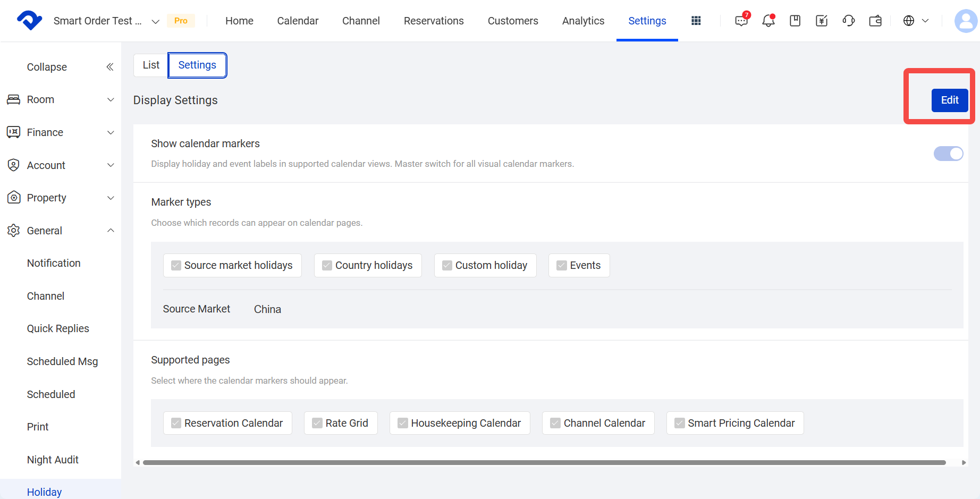Click the scrollbar left arrow

tap(138, 462)
